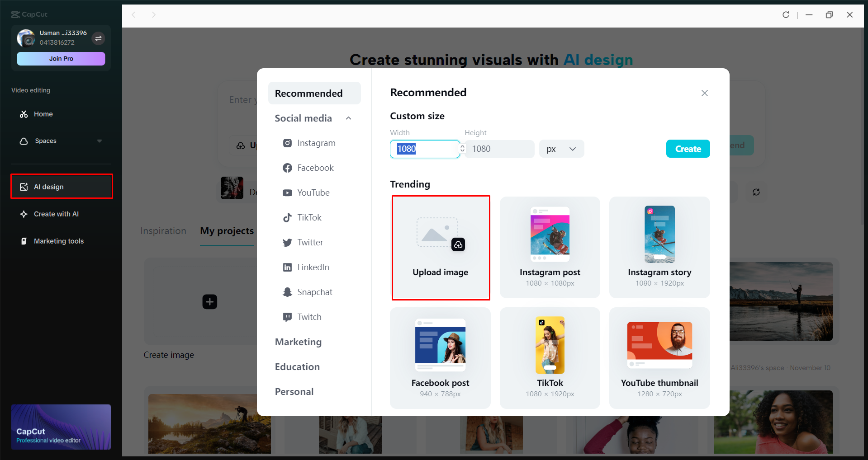Expand the Spaces dropdown
Image resolution: width=868 pixels, height=460 pixels.
pos(100,141)
